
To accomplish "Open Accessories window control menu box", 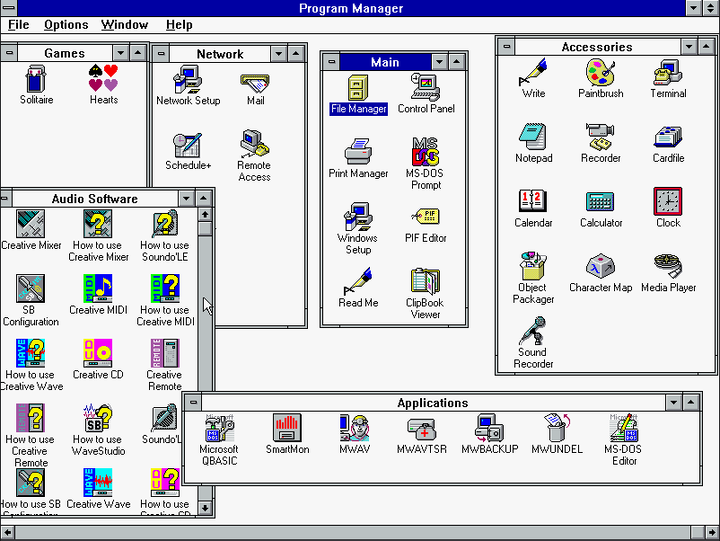I will (506, 46).
